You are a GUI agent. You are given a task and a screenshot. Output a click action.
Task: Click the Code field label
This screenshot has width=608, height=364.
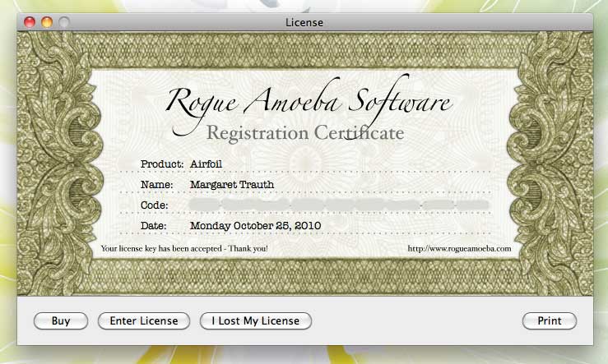pos(155,205)
